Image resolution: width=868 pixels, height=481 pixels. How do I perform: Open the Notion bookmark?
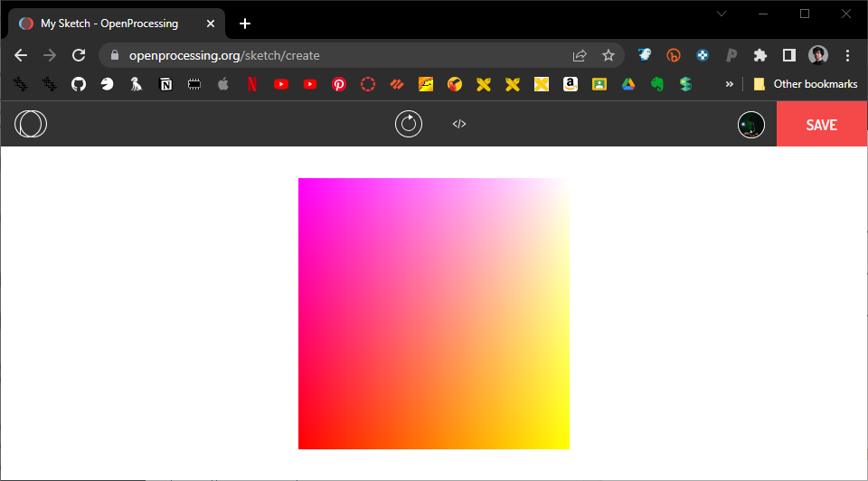pos(165,84)
